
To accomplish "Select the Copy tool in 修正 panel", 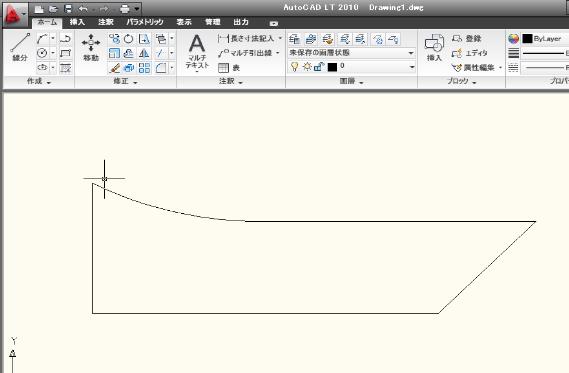I will pyautogui.click(x=114, y=38).
